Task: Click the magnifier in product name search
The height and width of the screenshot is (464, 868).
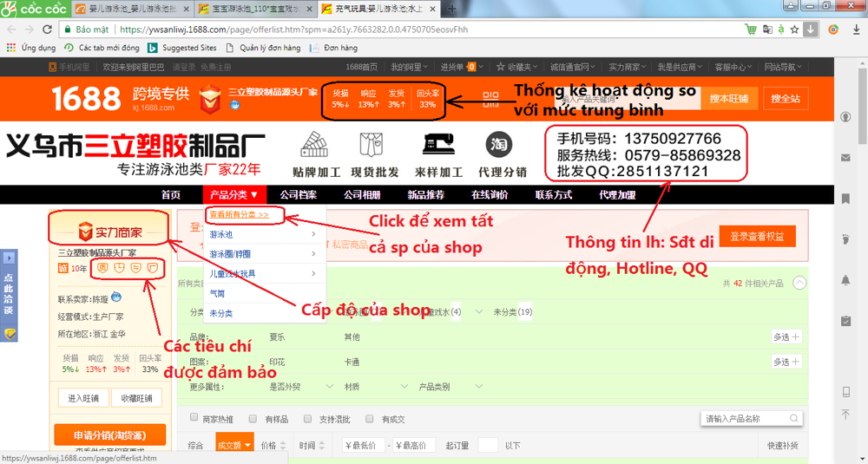Action: (x=794, y=418)
